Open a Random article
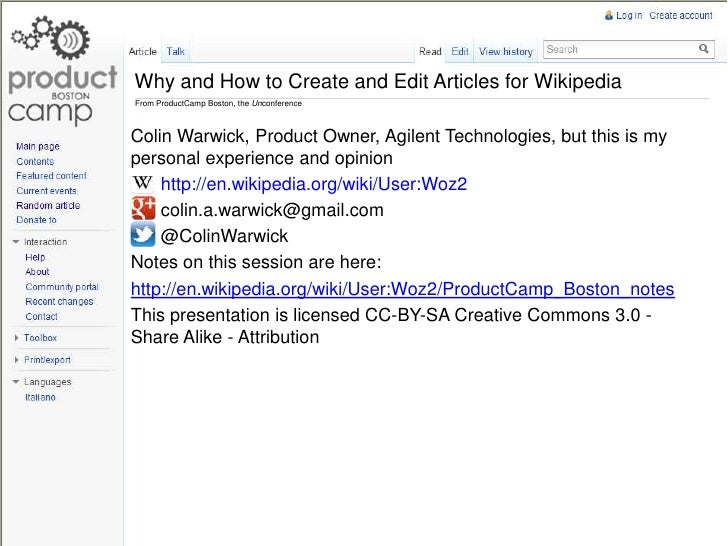Viewport: 728px width, 546px height. (x=48, y=205)
